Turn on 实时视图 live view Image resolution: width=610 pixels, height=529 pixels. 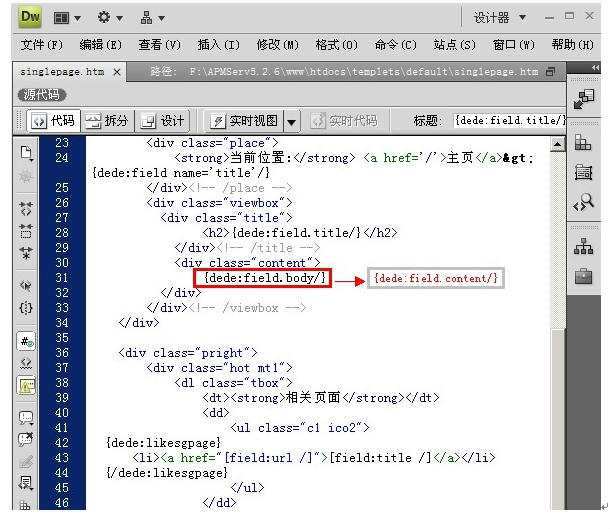click(x=243, y=121)
